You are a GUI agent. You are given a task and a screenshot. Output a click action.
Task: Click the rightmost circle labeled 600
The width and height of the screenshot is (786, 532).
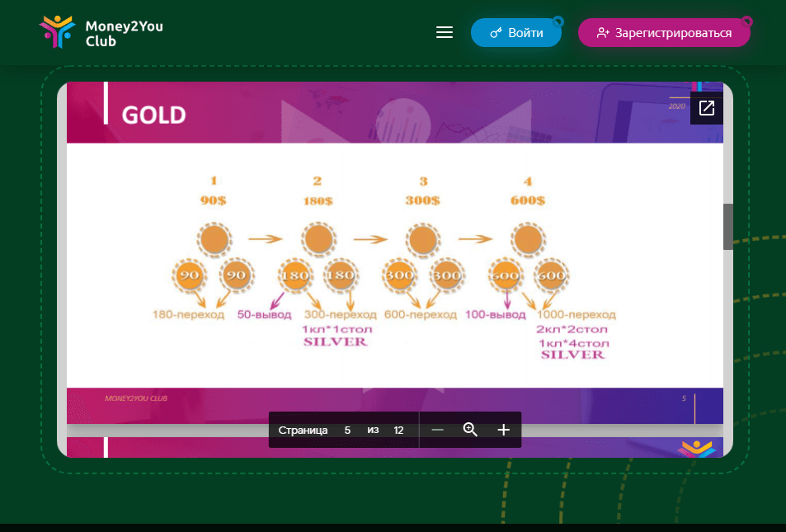point(551,275)
